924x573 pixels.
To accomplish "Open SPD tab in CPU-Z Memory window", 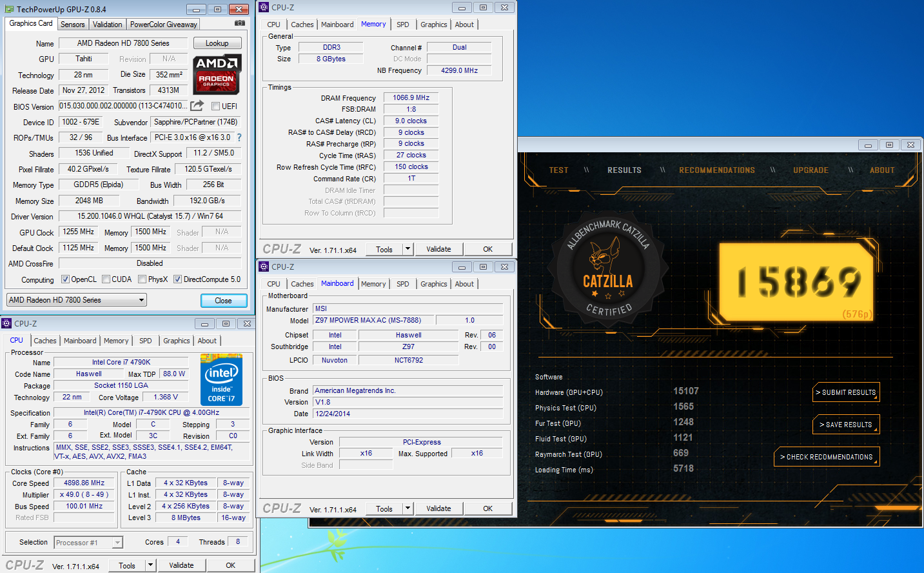I will pos(403,25).
